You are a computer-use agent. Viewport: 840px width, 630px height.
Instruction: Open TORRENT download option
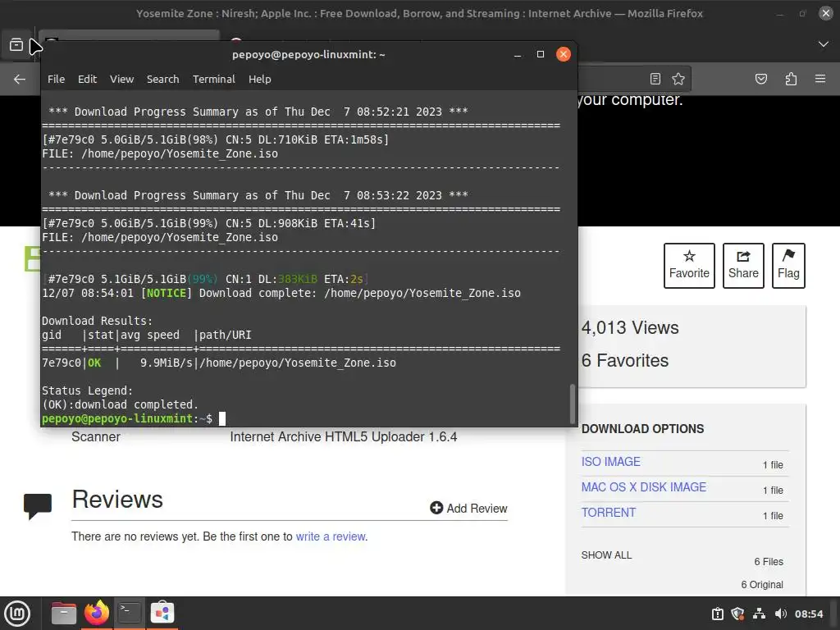pos(609,513)
